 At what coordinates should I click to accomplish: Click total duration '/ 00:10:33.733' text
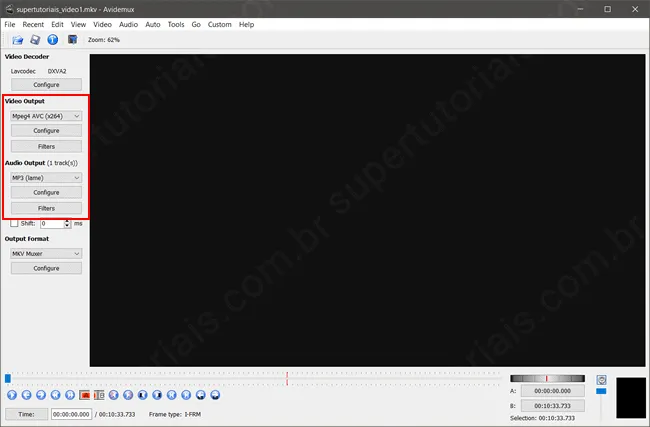115,414
